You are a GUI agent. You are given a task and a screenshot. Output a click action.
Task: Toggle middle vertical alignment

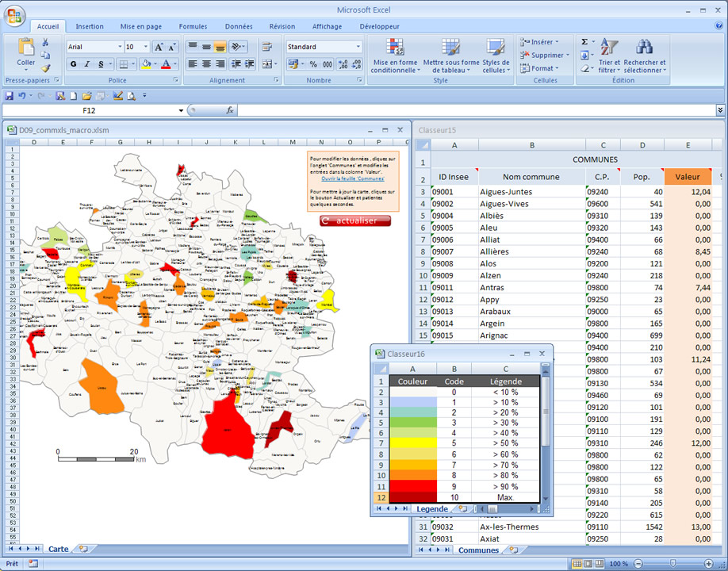(207, 47)
